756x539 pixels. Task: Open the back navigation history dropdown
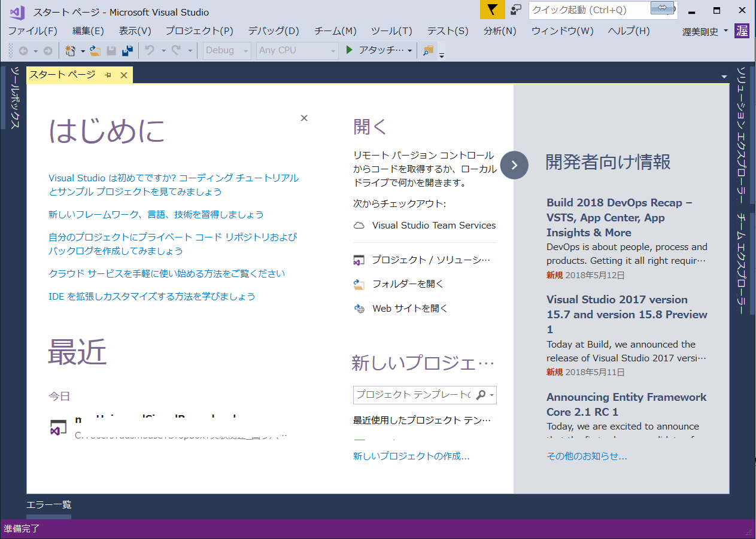35,51
